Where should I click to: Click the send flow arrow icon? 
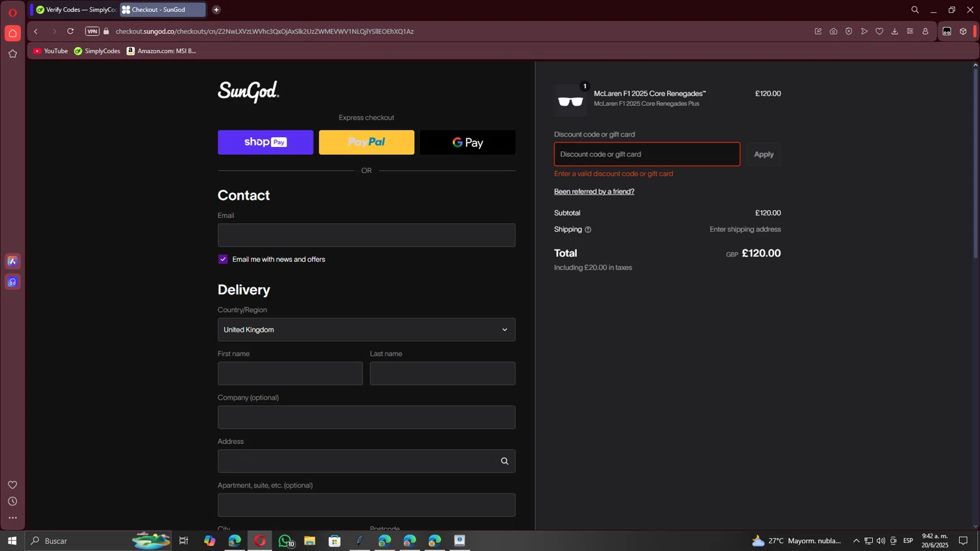tap(864, 31)
